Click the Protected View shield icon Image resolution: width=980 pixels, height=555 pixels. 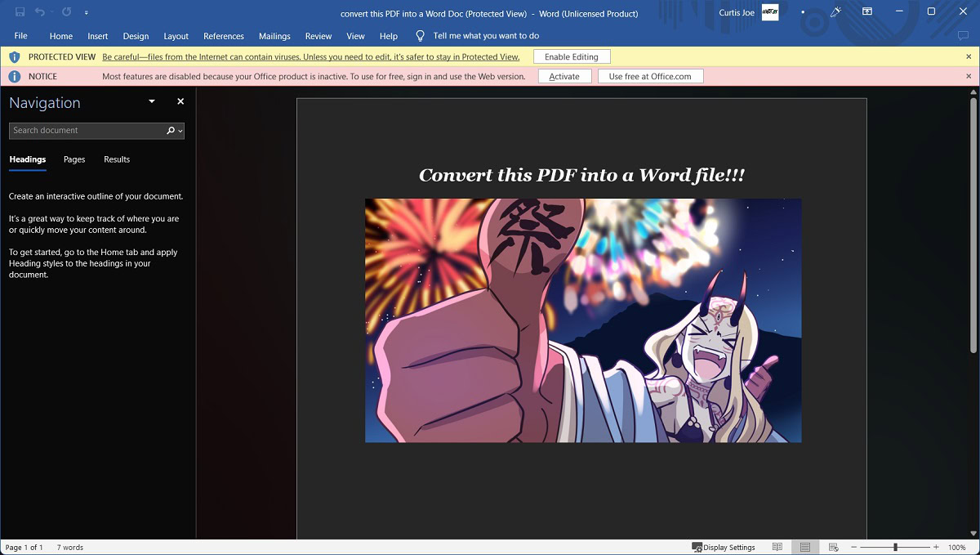[14, 57]
